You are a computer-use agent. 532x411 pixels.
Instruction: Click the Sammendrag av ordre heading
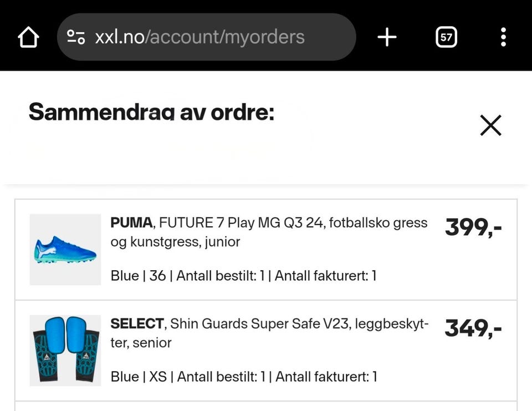[x=151, y=112]
